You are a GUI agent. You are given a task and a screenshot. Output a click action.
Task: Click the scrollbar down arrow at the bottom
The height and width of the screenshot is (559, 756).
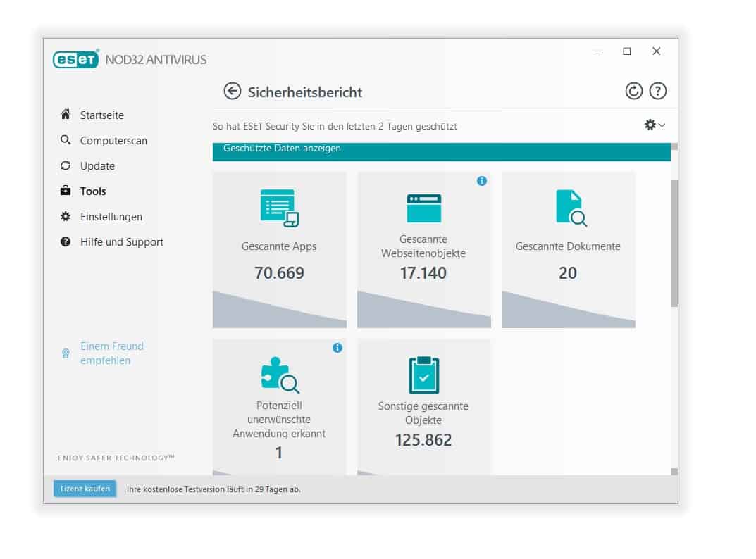coord(674,471)
